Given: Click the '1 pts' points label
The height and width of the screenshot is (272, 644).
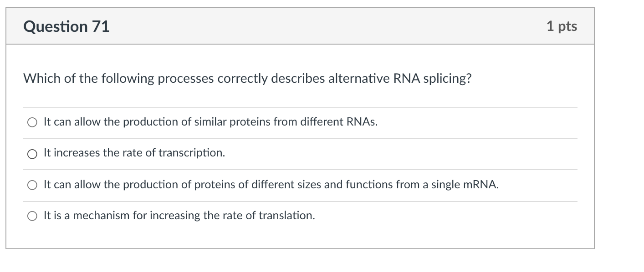Looking at the screenshot, I should tap(562, 26).
